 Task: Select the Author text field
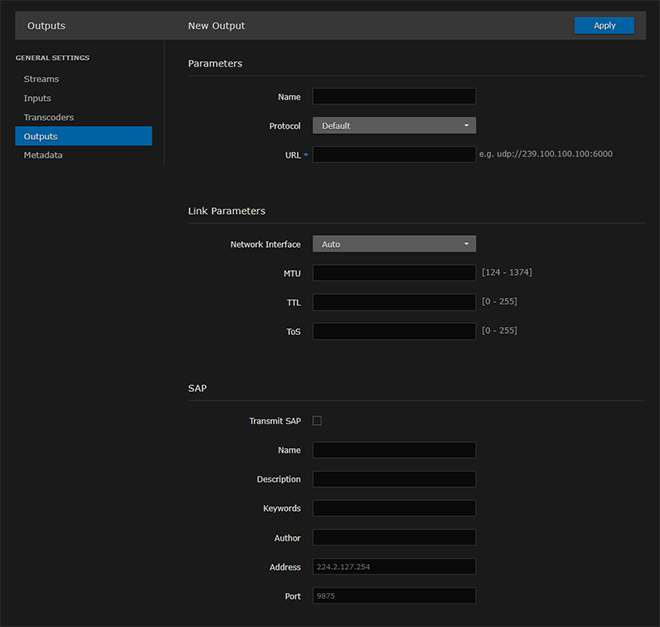394,538
